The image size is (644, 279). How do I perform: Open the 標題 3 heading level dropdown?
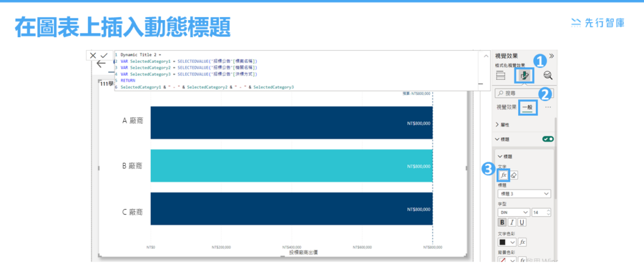pyautogui.click(x=524, y=194)
